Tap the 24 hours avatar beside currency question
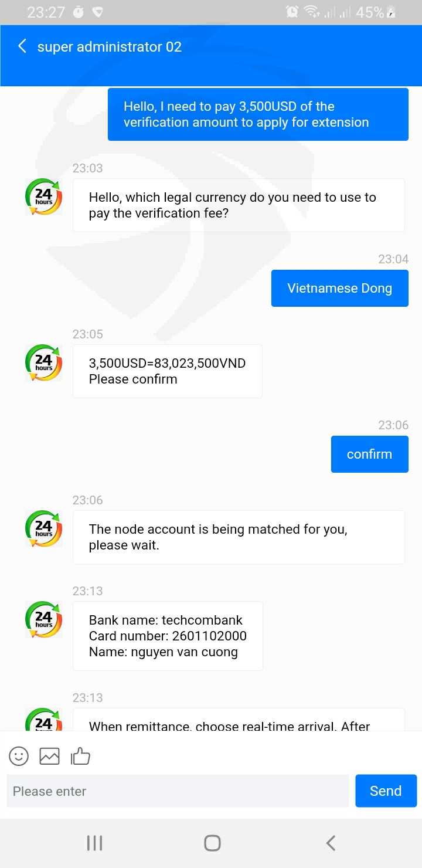 click(x=44, y=197)
